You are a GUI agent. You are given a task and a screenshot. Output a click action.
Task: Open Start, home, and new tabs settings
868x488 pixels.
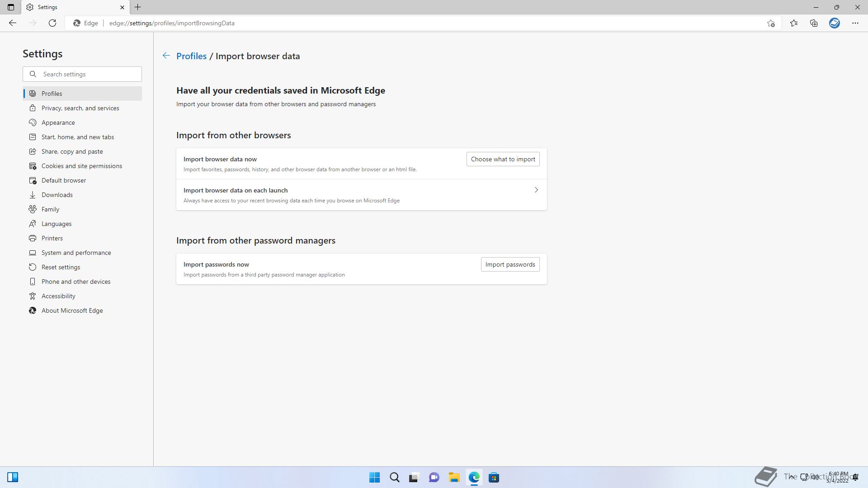coord(82,137)
